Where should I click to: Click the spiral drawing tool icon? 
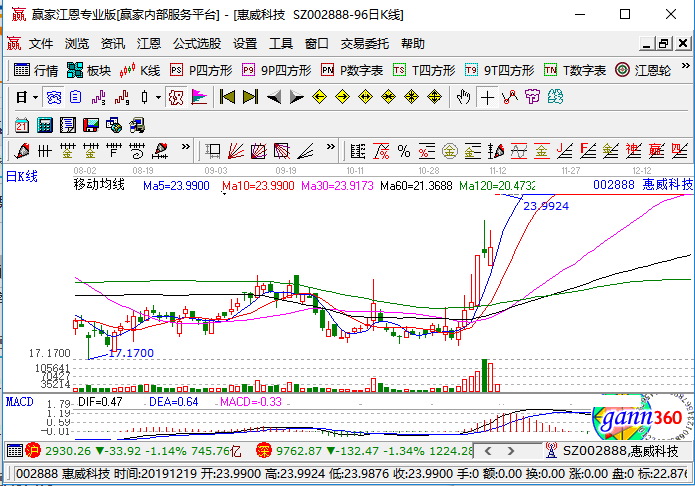tap(137, 151)
